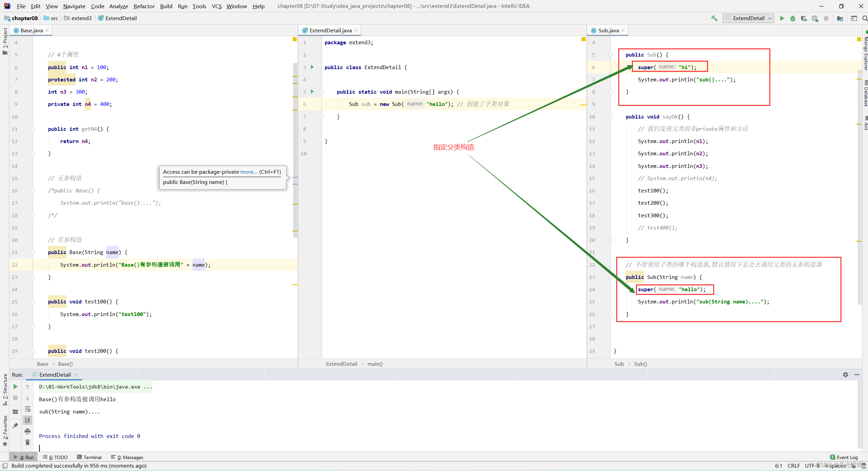Click the green Debug bug icon

click(793, 18)
